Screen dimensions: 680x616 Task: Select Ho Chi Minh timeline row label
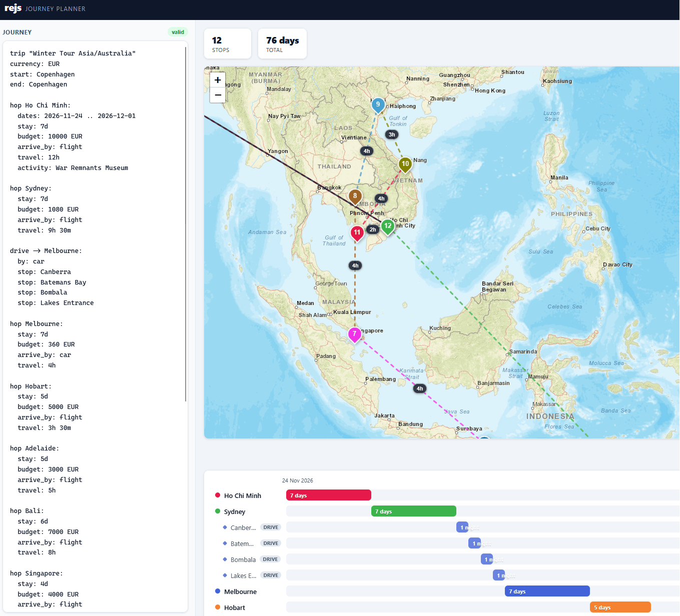[x=243, y=495]
